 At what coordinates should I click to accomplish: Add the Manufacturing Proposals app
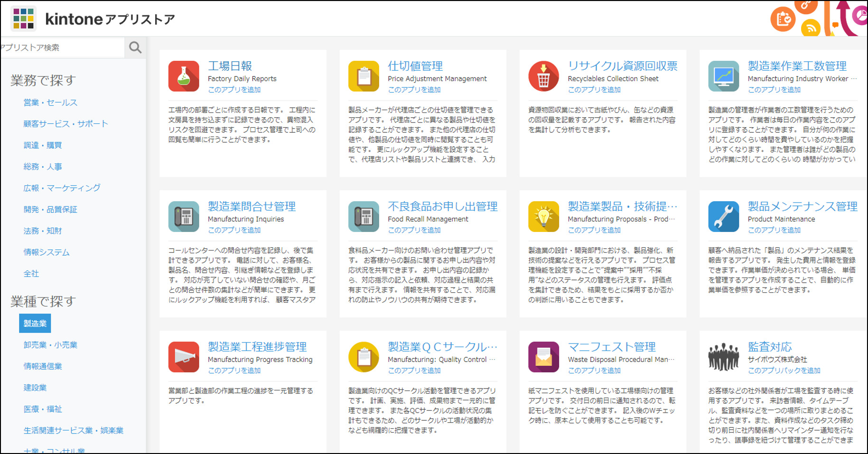coord(594,230)
